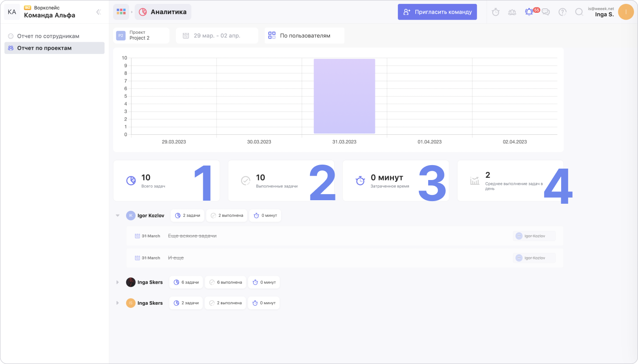Open the help question mark icon
This screenshot has width=638, height=364.
click(562, 12)
